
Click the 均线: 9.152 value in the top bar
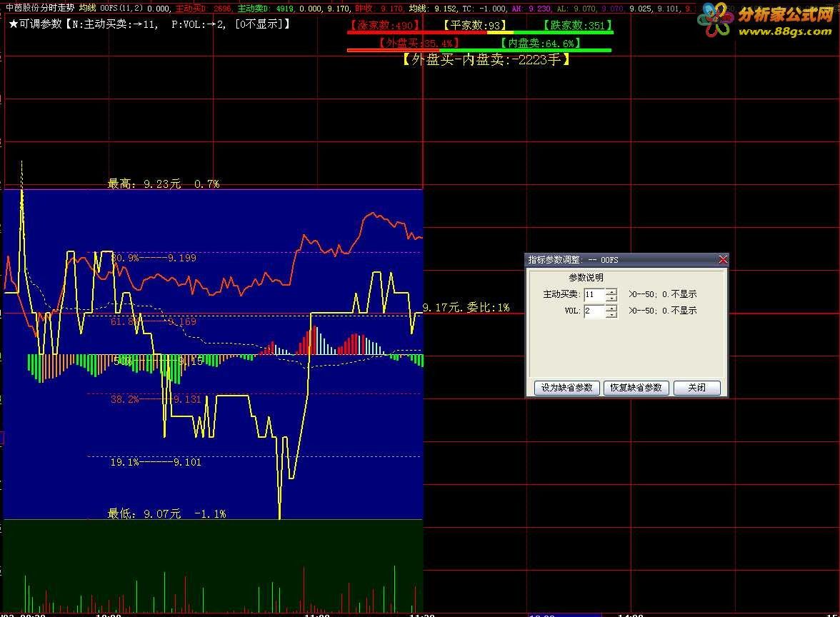[433, 9]
